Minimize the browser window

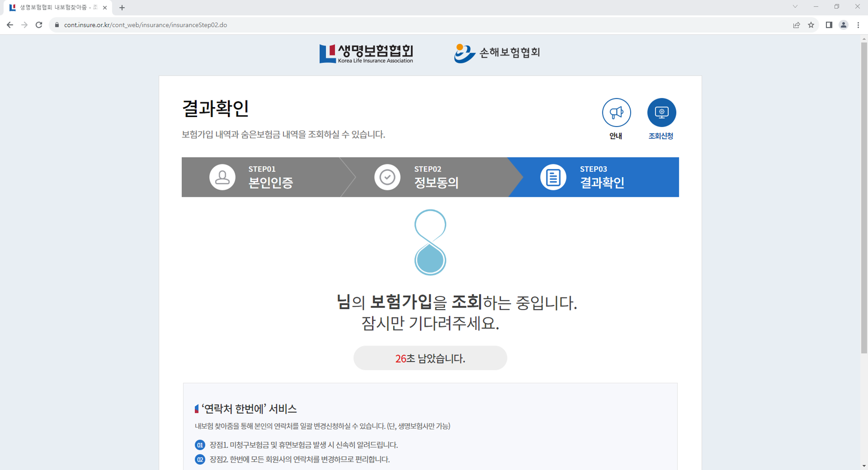coord(816,7)
